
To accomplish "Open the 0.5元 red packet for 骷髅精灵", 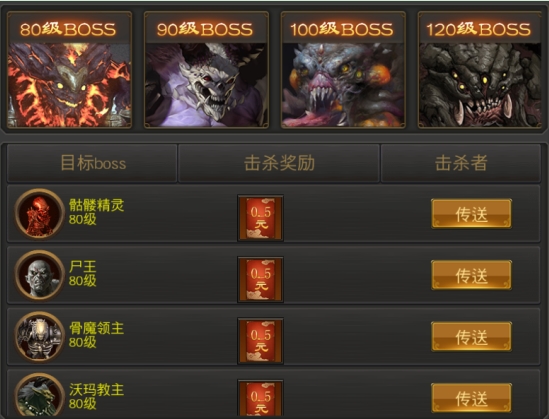I will point(260,218).
